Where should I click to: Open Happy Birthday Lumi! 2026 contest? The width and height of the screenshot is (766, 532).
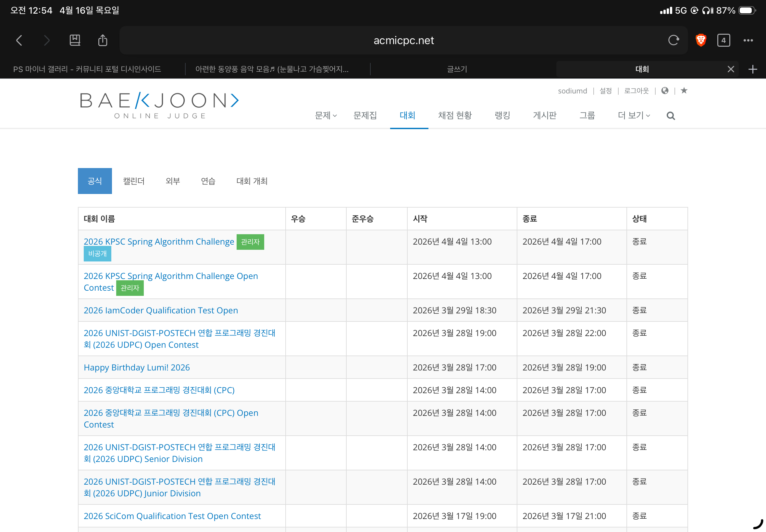pyautogui.click(x=137, y=367)
